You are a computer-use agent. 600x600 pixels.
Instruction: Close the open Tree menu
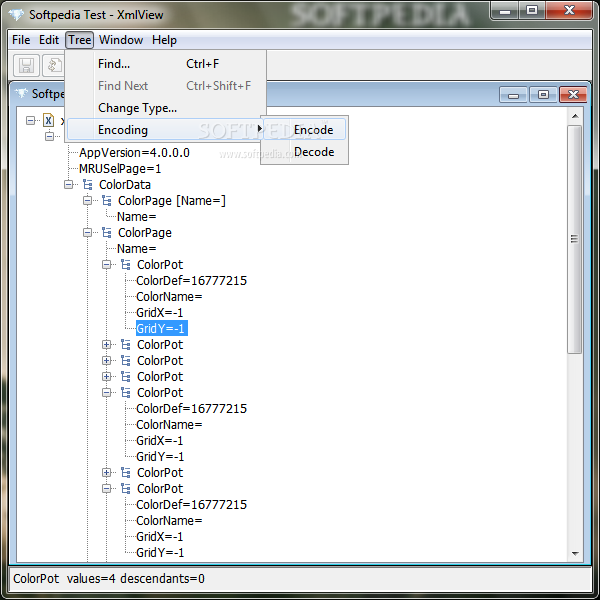[80, 40]
